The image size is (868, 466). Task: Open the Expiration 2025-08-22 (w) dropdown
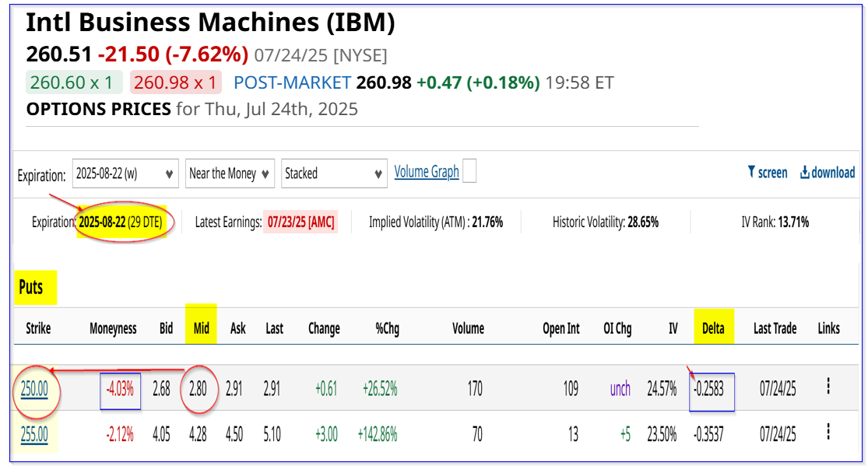pyautogui.click(x=125, y=173)
